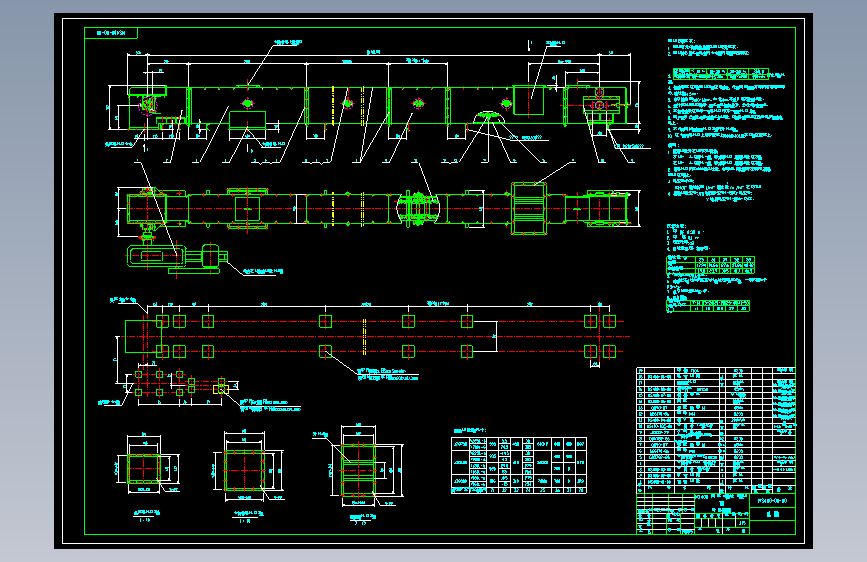Select the technical notes text block at top right

point(726,120)
